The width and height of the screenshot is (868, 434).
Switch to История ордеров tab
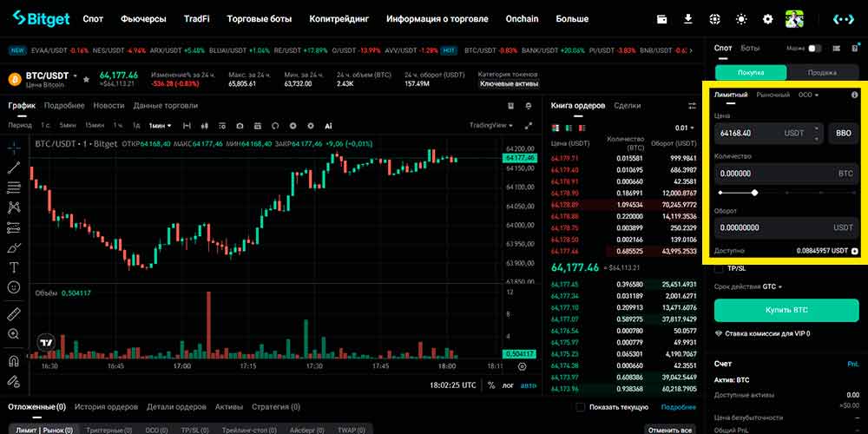coord(106,407)
